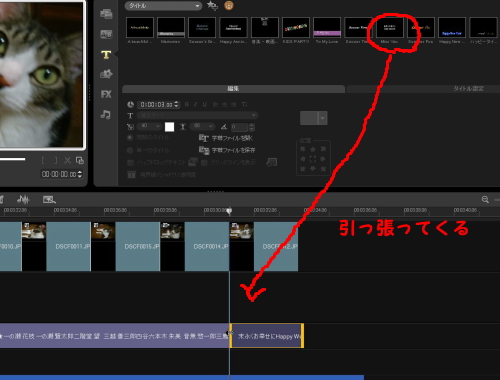Select the Title (T) panel icon
500x380 pixels.
[106, 55]
